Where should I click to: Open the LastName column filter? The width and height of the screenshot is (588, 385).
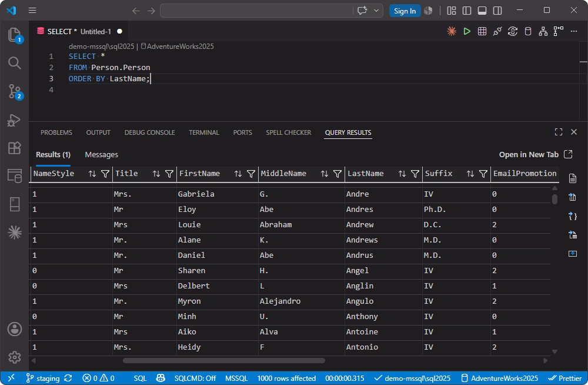pos(415,174)
